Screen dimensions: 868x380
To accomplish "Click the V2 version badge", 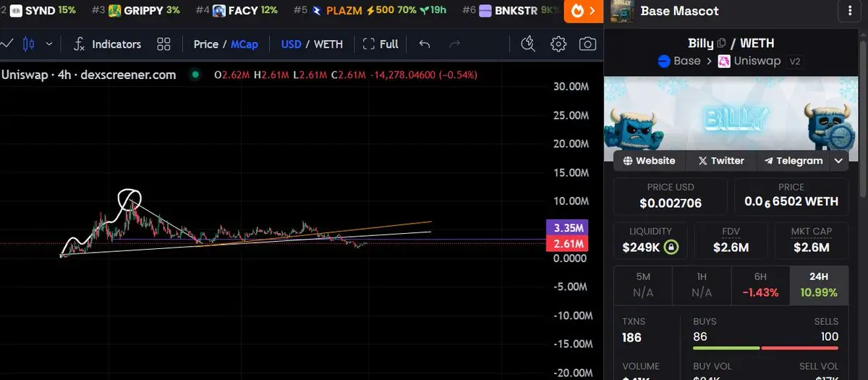I will click(795, 62).
